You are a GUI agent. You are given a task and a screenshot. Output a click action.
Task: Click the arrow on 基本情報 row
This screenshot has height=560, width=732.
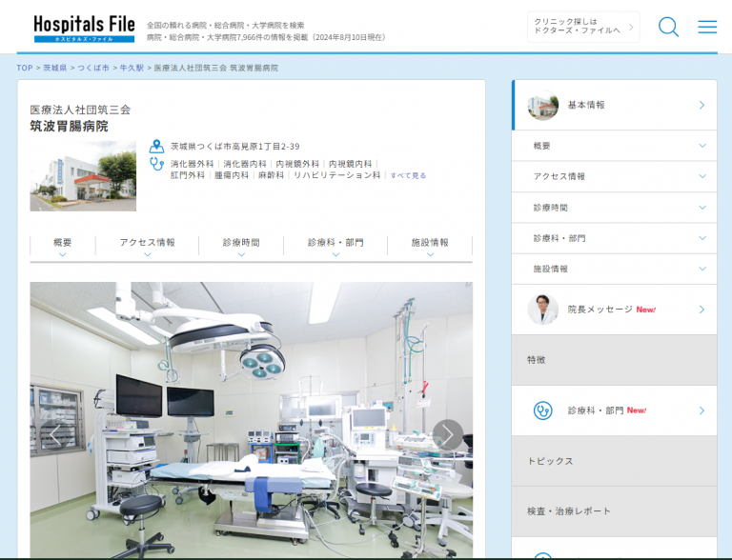click(701, 105)
